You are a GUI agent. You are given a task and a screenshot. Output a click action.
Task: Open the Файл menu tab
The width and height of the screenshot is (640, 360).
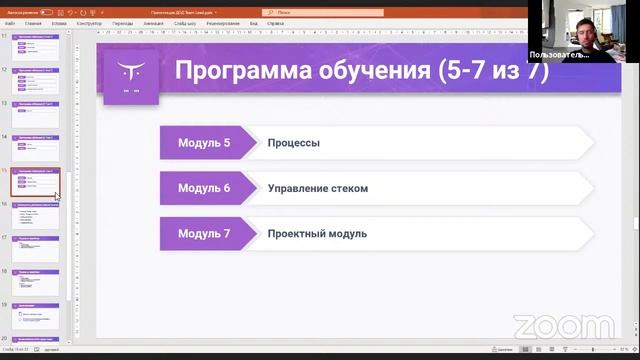point(10,24)
